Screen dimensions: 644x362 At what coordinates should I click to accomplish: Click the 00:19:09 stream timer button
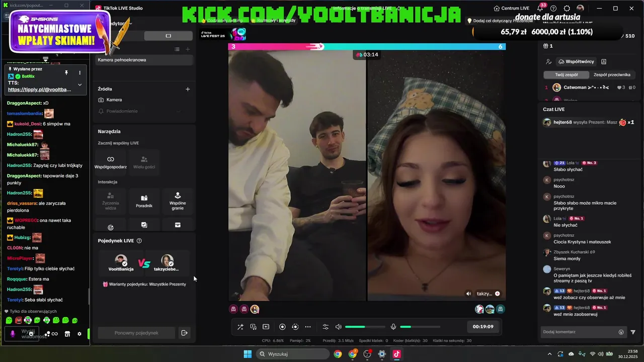[483, 327]
